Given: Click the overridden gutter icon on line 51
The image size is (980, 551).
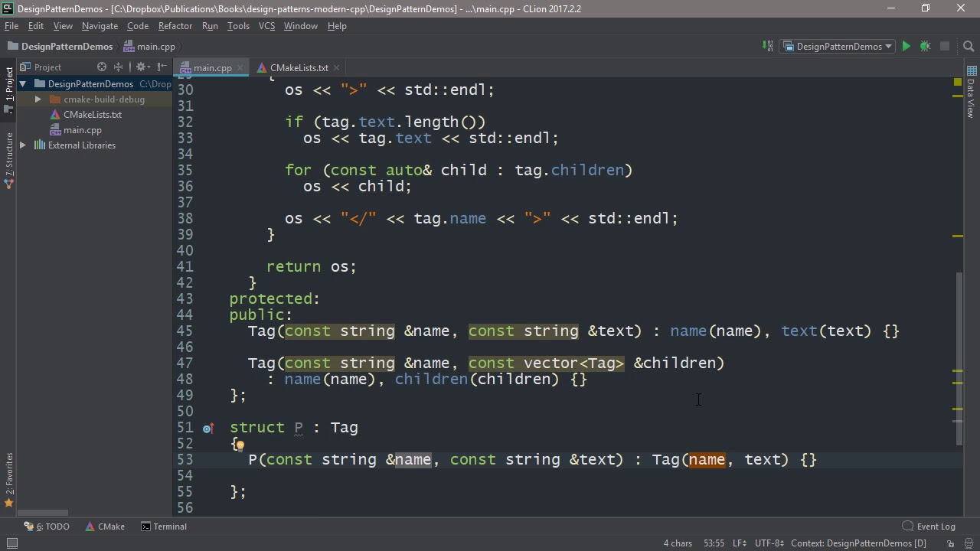Looking at the screenshot, I should (x=207, y=428).
